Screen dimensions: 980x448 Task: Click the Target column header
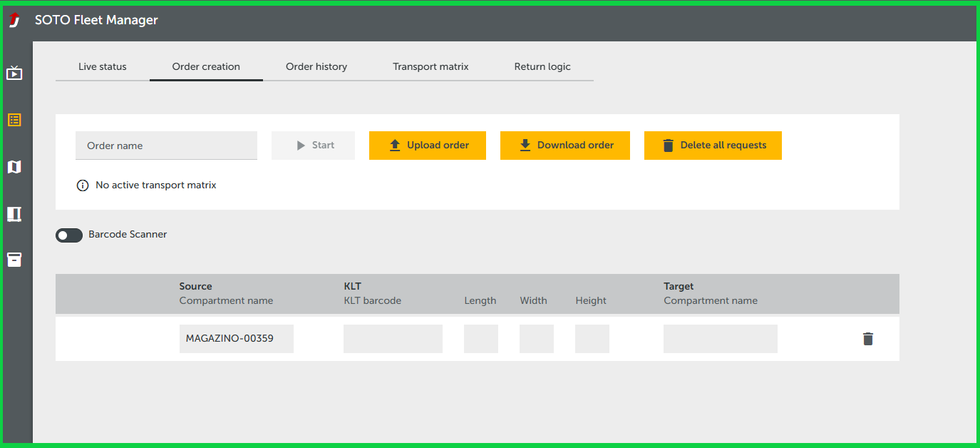click(x=679, y=287)
